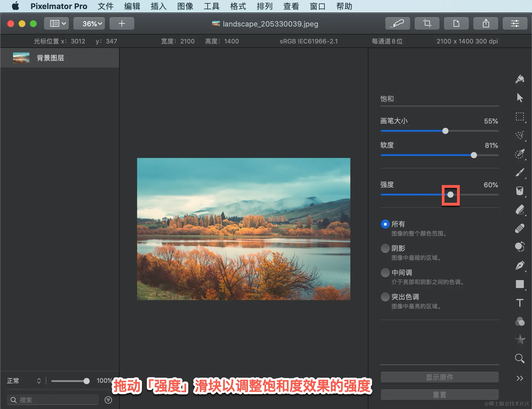Open the Color Adjustments tool

tap(520, 321)
